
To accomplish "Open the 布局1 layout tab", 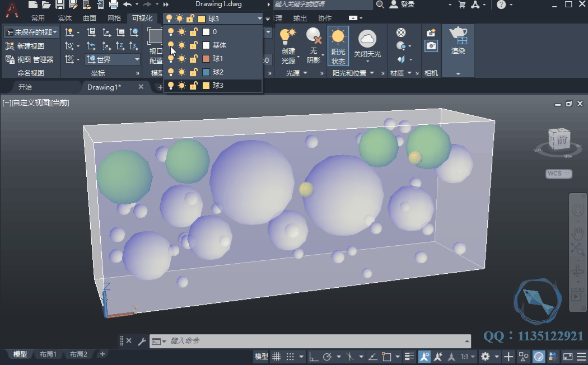I will 48,354.
